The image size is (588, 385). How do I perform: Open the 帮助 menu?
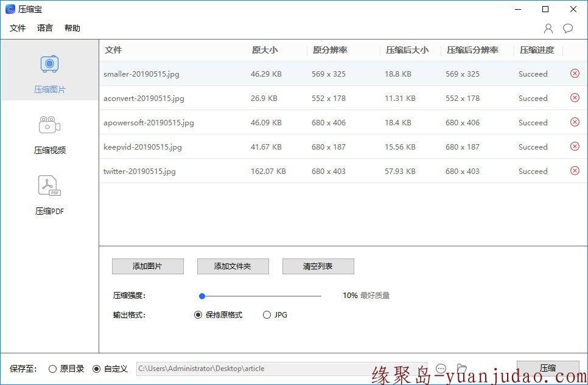click(72, 28)
